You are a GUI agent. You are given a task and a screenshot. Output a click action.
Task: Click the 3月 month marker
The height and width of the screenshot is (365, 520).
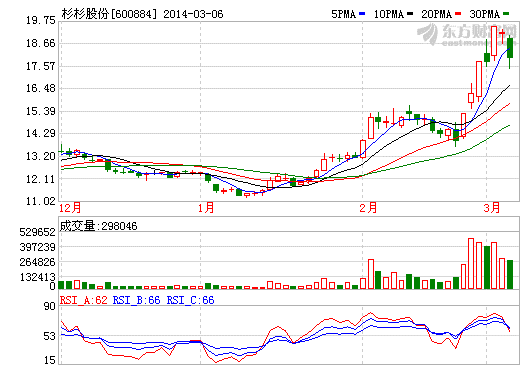[x=492, y=208]
